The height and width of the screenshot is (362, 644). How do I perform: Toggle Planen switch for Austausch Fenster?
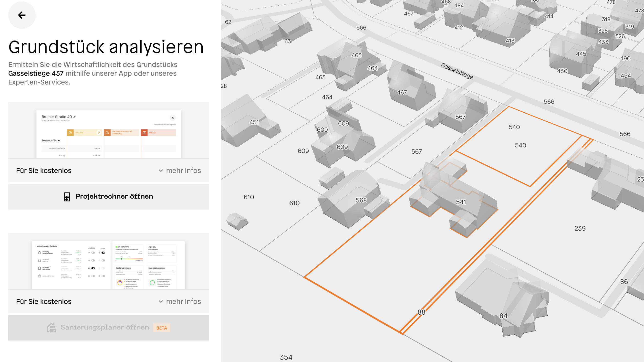point(103,276)
